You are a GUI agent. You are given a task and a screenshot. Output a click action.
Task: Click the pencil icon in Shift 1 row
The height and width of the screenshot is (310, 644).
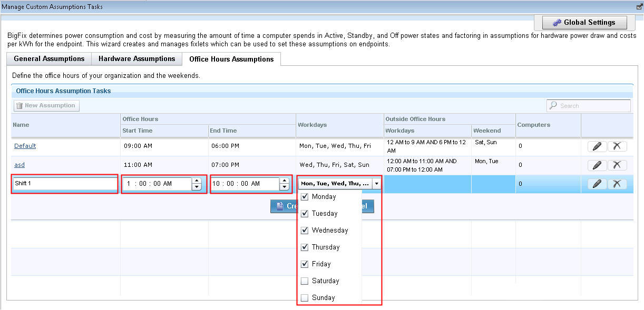[x=597, y=184]
